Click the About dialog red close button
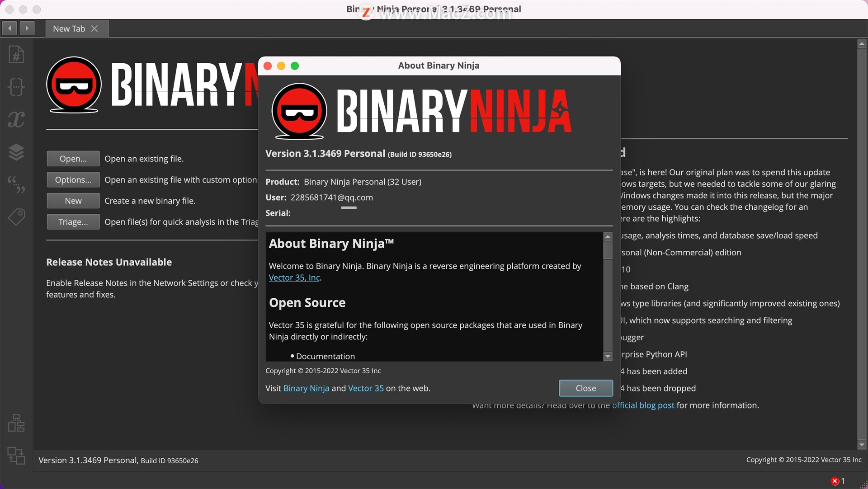This screenshot has width=868, height=489. pyautogui.click(x=268, y=66)
